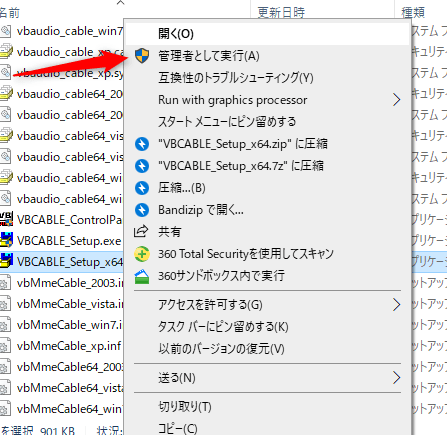This screenshot has height=435, width=447.
Task: Choose タスク バーにピン留めする(K)
Action: pyautogui.click(x=267, y=327)
